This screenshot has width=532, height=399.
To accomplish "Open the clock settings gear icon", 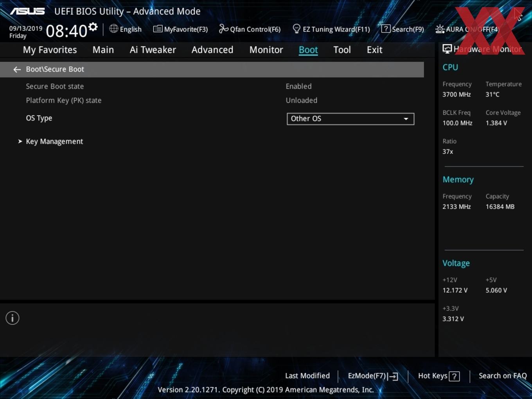I will [x=93, y=27].
